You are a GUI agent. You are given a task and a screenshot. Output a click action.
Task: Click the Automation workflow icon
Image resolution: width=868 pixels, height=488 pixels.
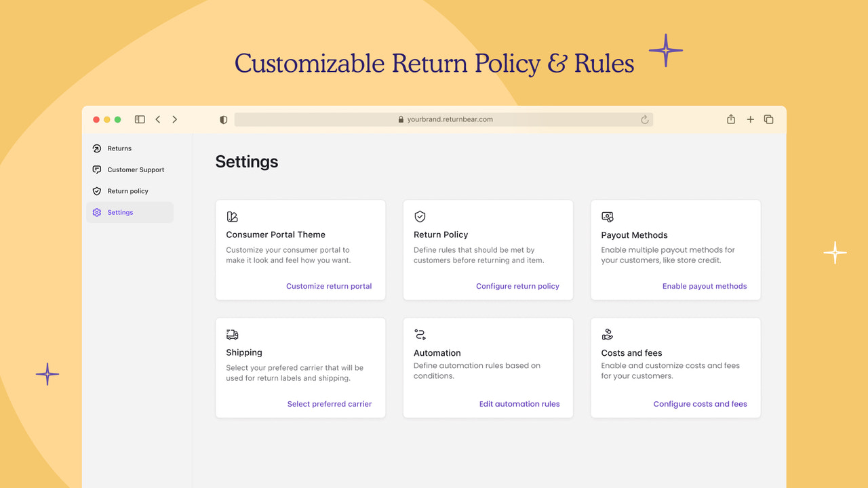tap(420, 334)
